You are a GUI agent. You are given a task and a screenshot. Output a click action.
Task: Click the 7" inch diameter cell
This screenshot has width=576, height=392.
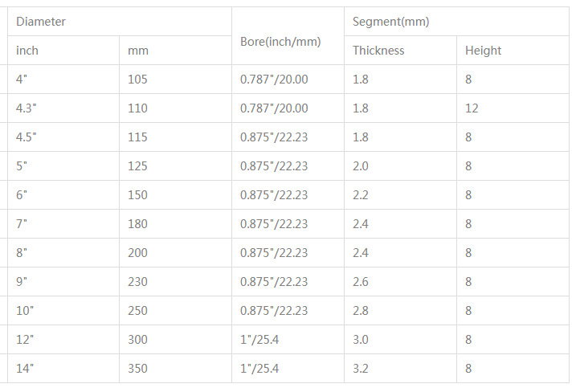coord(22,224)
